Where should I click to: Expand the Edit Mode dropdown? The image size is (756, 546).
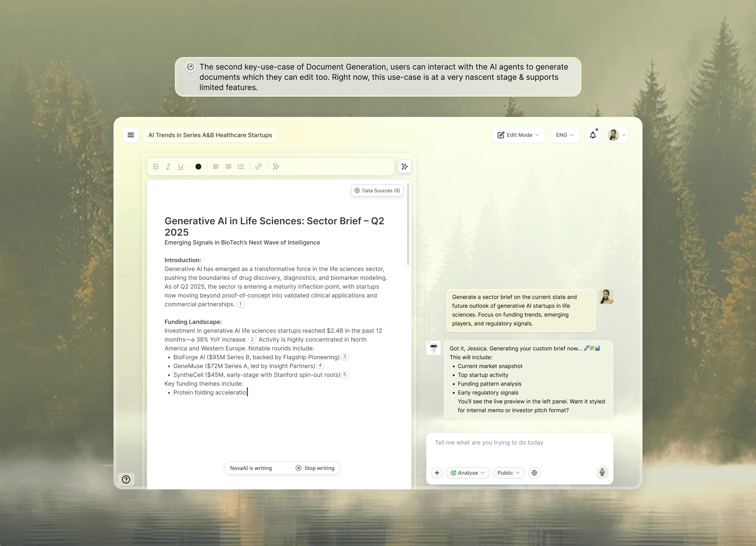(x=518, y=135)
